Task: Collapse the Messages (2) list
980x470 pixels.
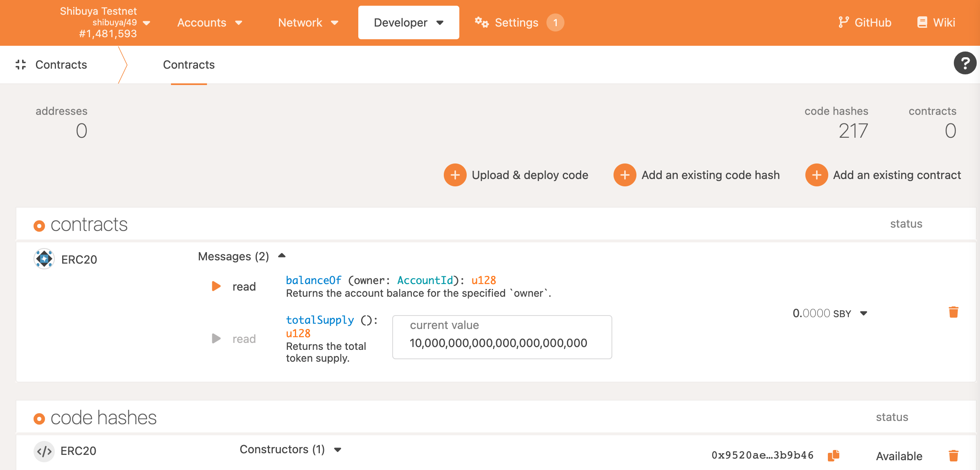Action: pyautogui.click(x=282, y=256)
